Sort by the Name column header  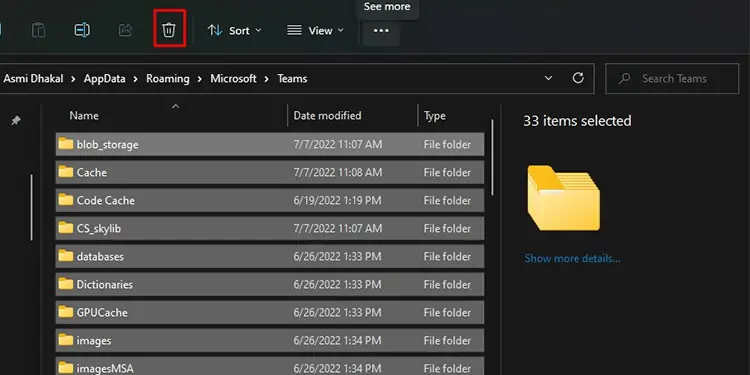point(84,115)
